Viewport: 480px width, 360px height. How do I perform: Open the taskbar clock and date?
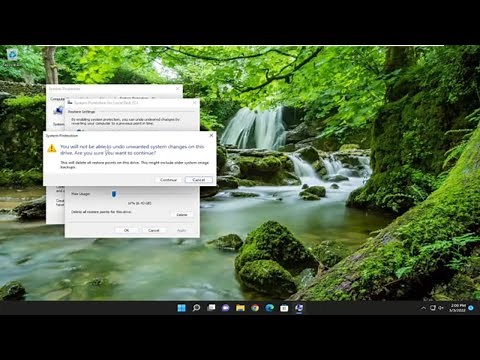coord(457,308)
